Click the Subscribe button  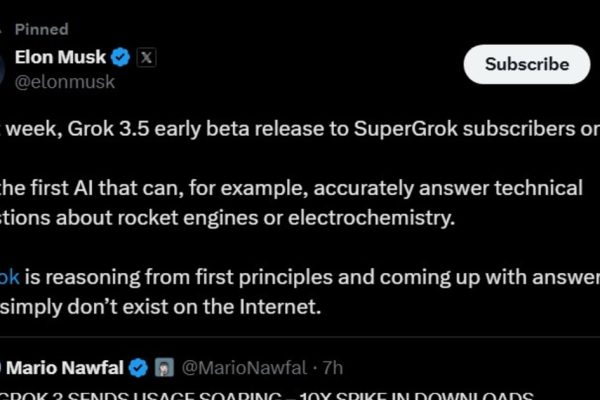tap(527, 64)
